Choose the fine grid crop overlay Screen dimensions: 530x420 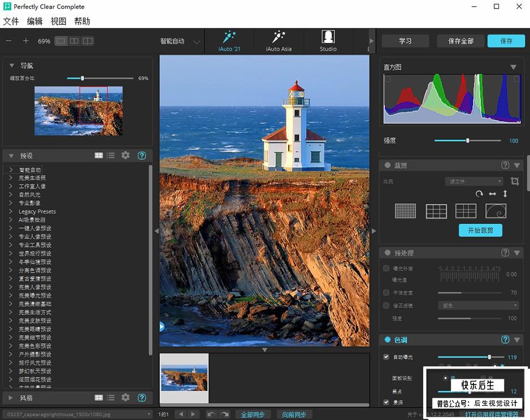coord(405,211)
